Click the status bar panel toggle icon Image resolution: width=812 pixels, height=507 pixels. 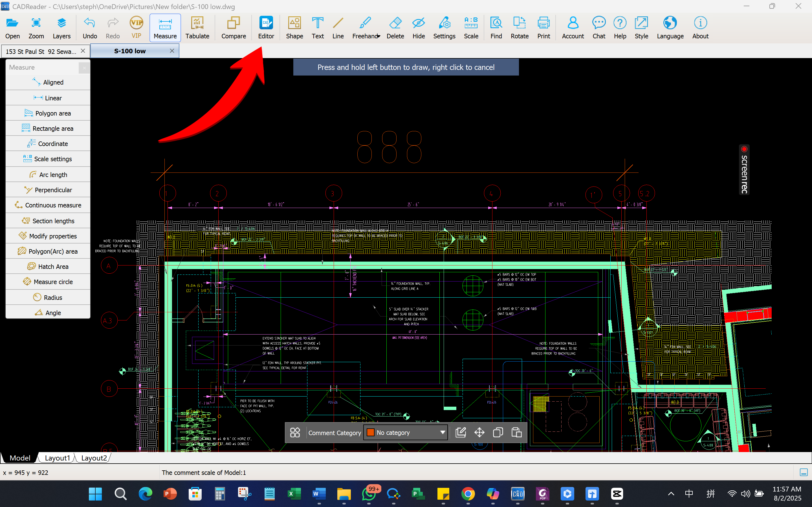coord(803,472)
